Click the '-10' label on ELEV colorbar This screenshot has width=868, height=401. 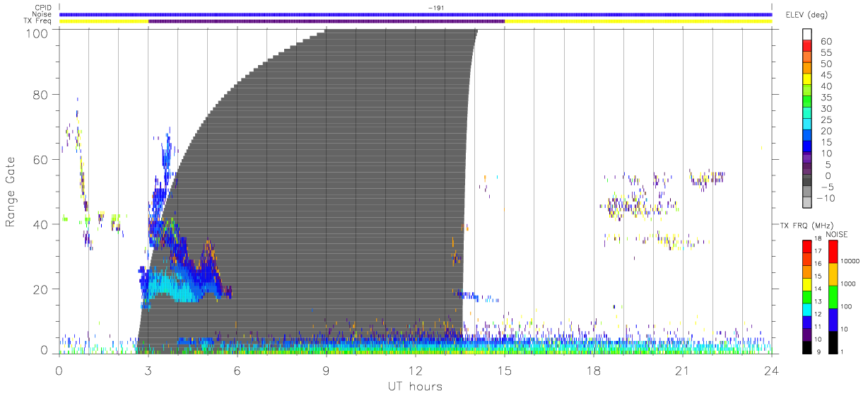(826, 198)
